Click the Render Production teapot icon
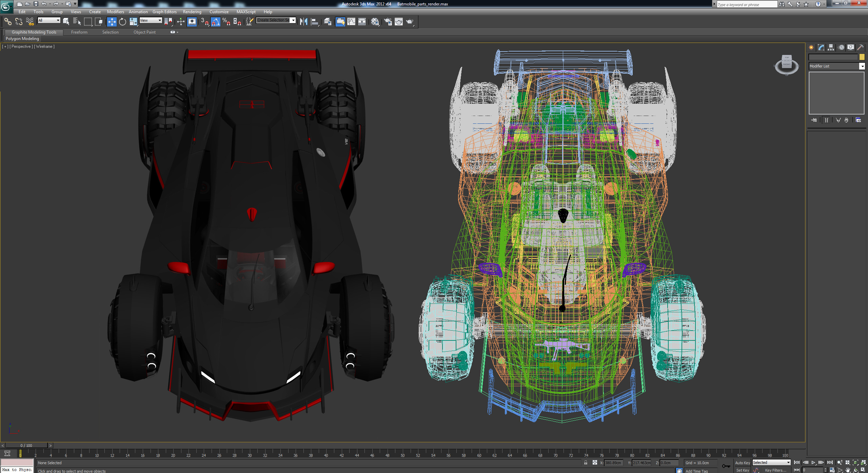 (x=410, y=22)
